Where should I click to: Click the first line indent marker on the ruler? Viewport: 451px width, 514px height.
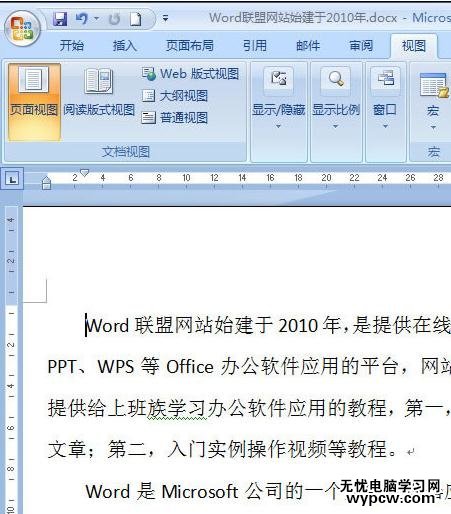click(x=85, y=173)
